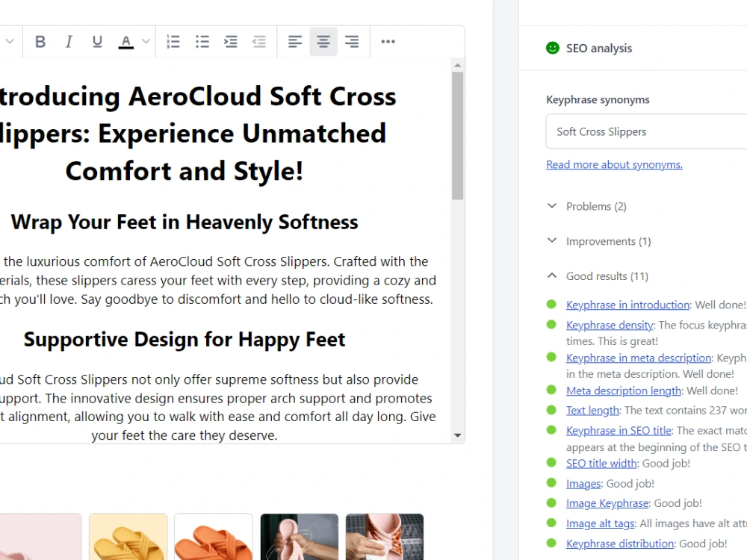747x560 pixels.
Task: Align text to the left
Action: (295, 41)
